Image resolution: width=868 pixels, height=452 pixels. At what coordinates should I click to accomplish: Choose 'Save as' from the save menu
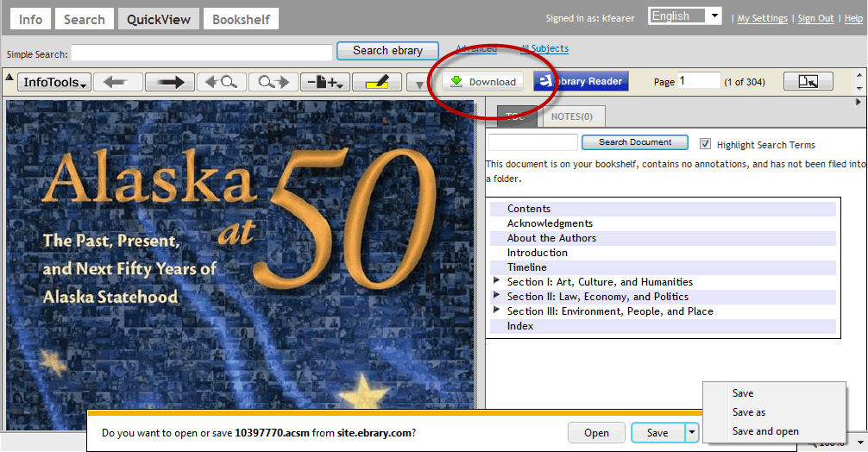(748, 412)
